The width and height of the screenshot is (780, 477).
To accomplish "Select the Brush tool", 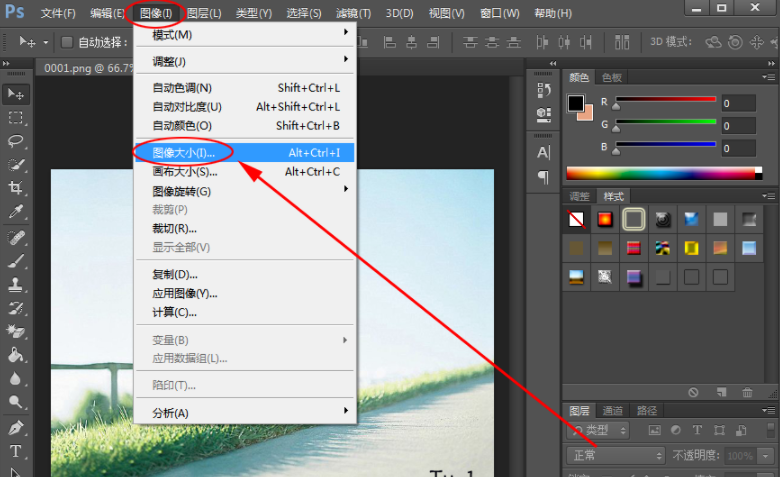I will coord(15,261).
